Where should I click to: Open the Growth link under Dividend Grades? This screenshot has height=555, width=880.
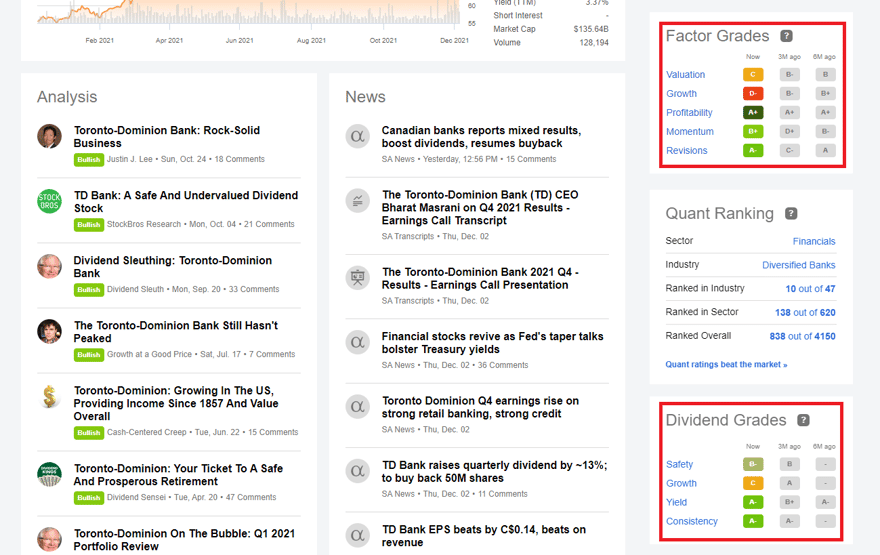681,484
